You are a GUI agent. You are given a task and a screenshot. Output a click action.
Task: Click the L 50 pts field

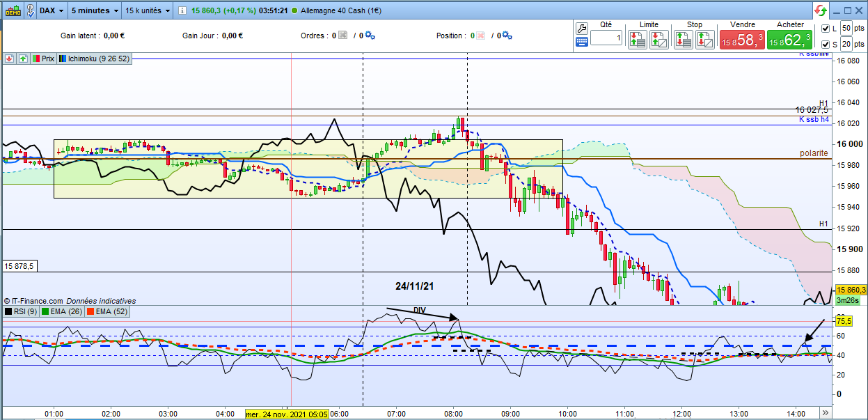tap(846, 28)
